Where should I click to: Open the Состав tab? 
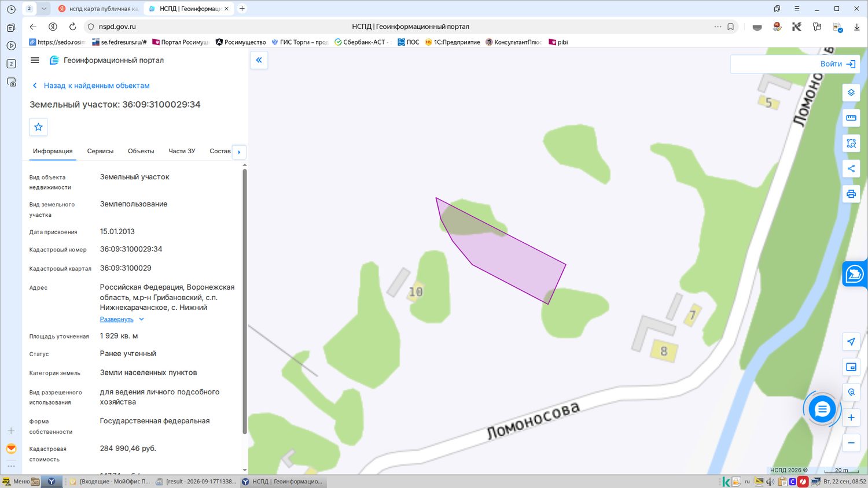(x=220, y=151)
